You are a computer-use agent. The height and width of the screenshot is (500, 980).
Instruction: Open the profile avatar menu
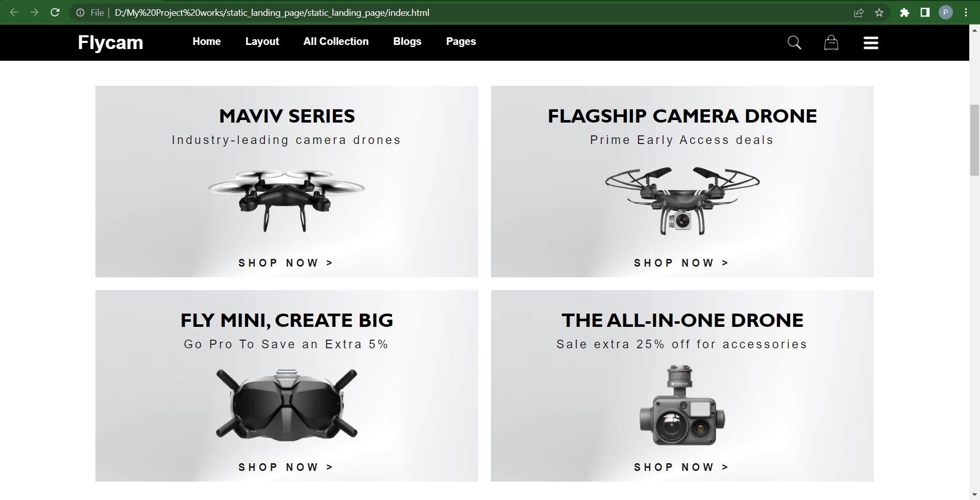tap(945, 12)
